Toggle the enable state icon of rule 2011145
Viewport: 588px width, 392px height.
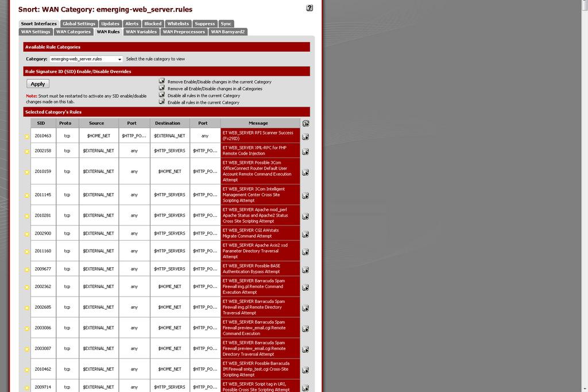point(27,195)
